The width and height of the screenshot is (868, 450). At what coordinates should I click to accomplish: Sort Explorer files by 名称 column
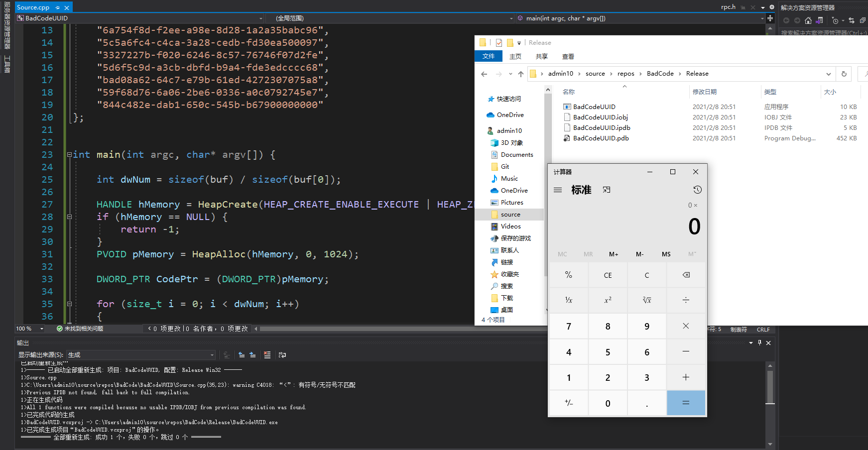[x=569, y=92]
